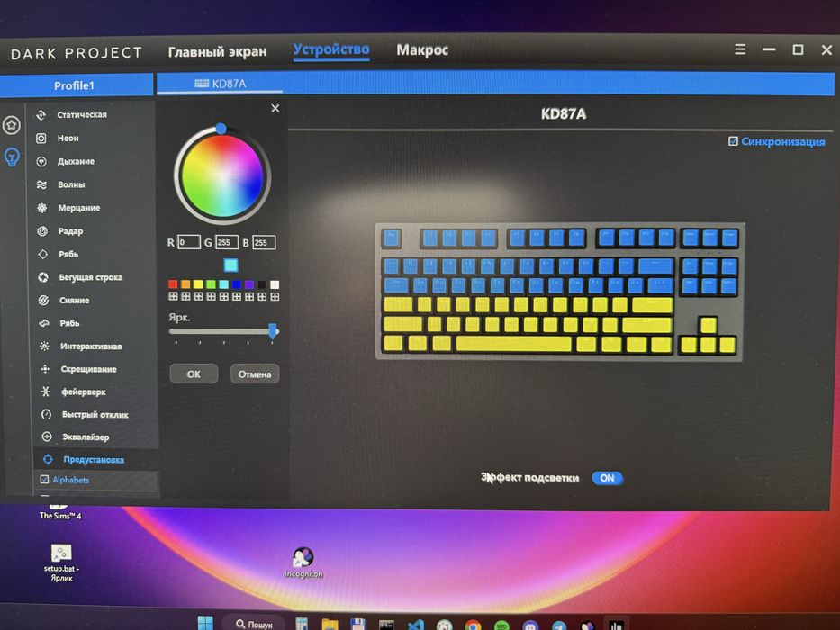840x630 pixels.
Task: Select the Интерактивная effect icon
Action: (44, 346)
